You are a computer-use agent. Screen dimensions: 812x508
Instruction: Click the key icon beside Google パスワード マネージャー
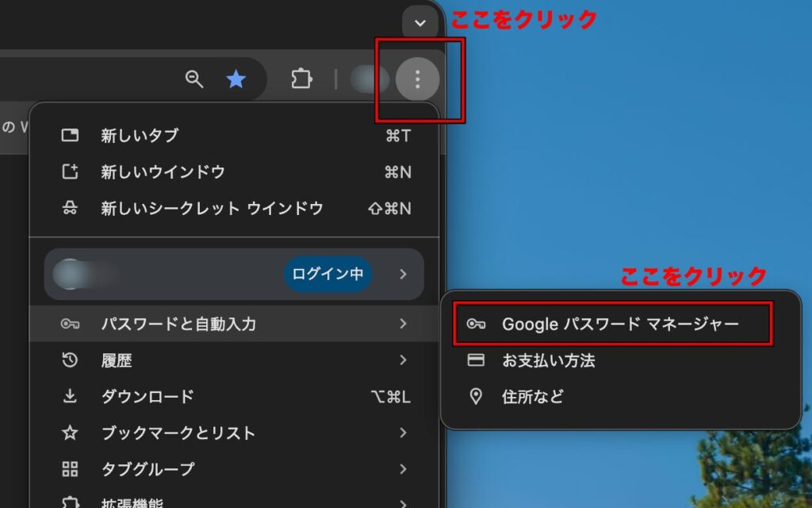point(476,324)
